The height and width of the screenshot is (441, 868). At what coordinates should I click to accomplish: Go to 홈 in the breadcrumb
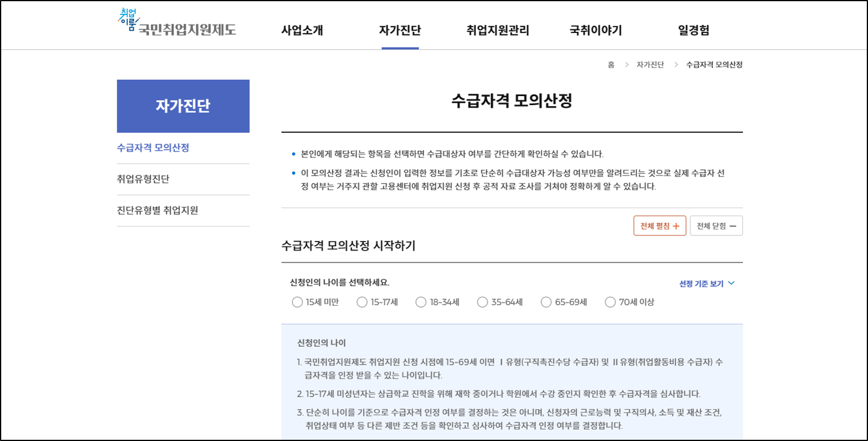point(611,64)
